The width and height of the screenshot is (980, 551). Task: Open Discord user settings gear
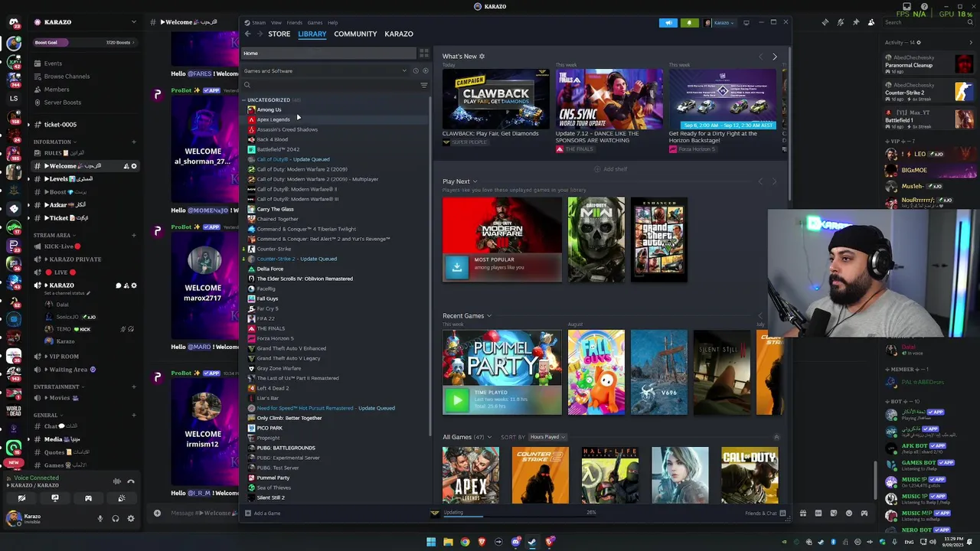tap(131, 519)
